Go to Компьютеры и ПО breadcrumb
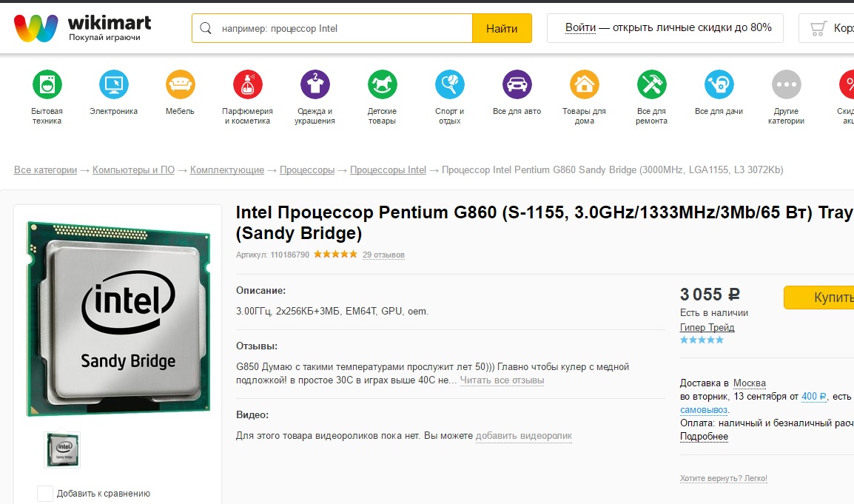This screenshot has width=854, height=504. [133, 170]
